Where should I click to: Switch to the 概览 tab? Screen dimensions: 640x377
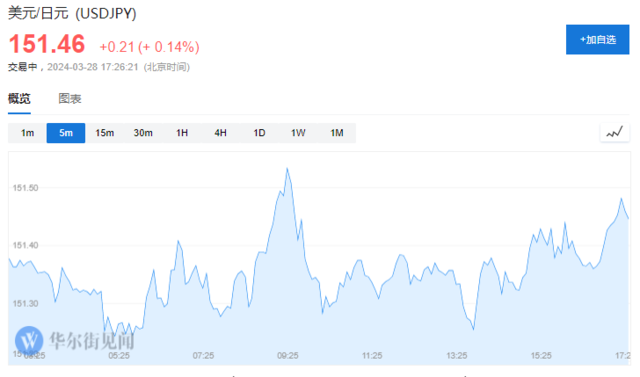point(19,99)
